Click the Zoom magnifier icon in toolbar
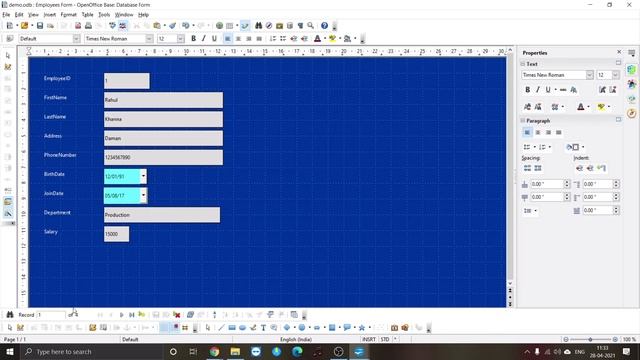Image resolution: width=640 pixels, height=360 pixels. coord(311,26)
